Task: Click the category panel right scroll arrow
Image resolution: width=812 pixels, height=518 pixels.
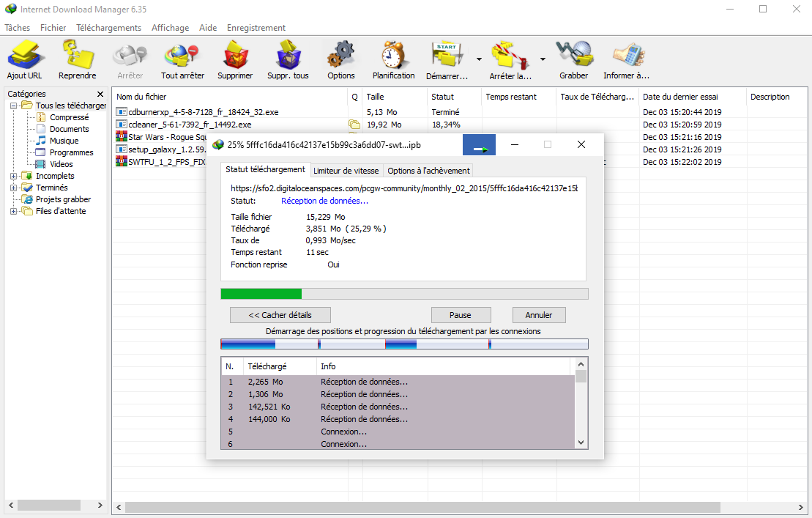Action: 100,505
